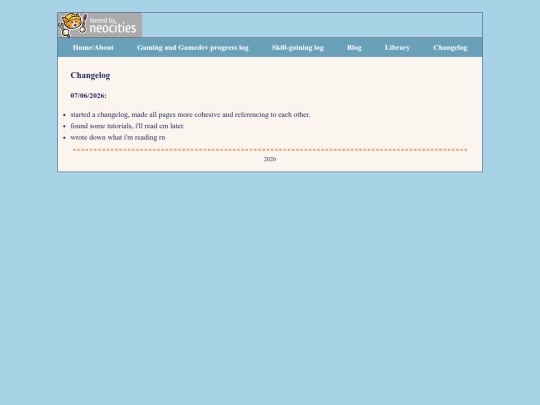Click the 'found some tutorials' bullet item
Image resolution: width=540 pixels, height=405 pixels.
[x=127, y=126]
